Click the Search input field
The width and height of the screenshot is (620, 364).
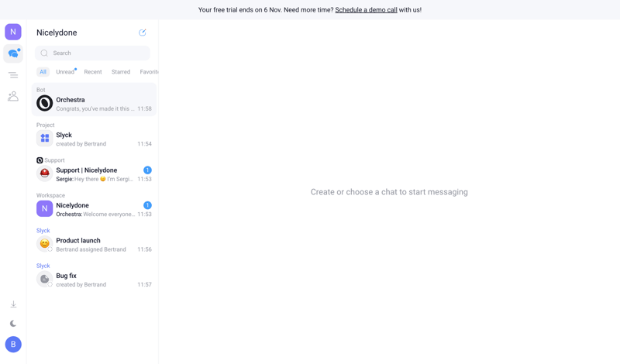pos(93,53)
